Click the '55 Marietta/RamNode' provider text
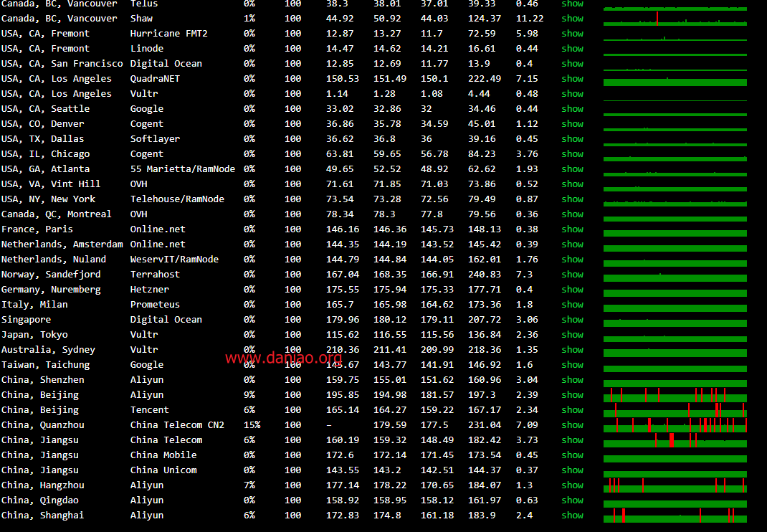This screenshot has height=532, width=767. (x=183, y=169)
